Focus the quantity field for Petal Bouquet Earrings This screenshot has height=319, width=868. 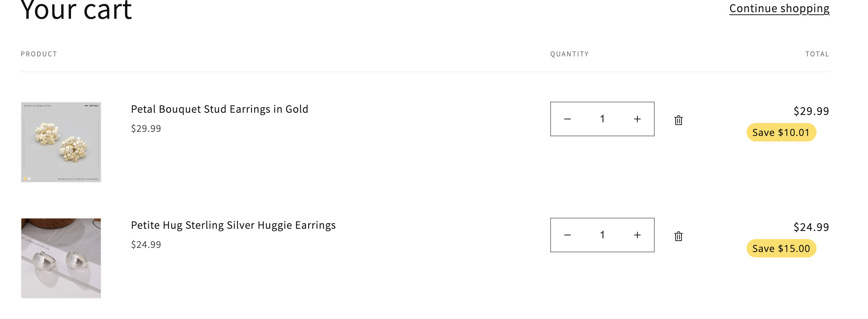pyautogui.click(x=602, y=119)
